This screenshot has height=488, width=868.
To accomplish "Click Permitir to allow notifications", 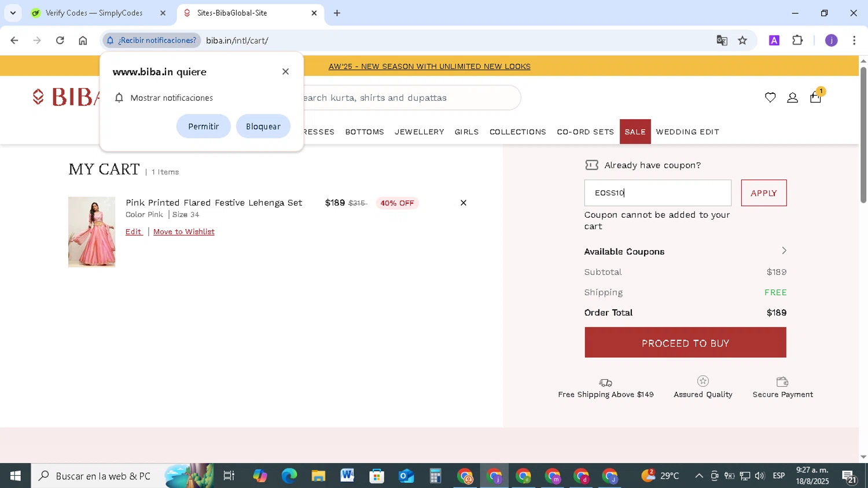I will (203, 126).
